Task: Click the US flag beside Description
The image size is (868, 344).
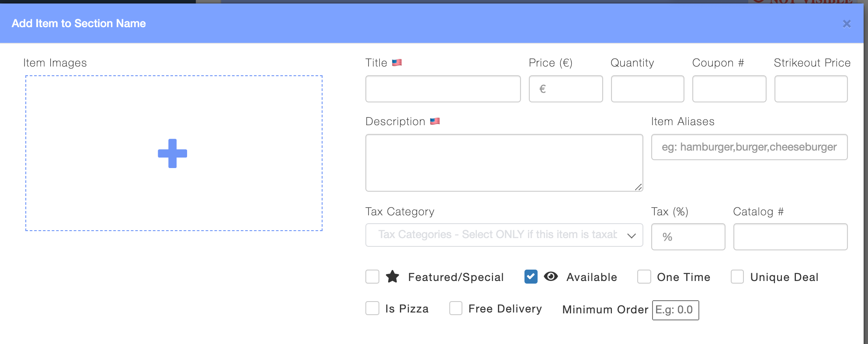Action: (x=435, y=121)
